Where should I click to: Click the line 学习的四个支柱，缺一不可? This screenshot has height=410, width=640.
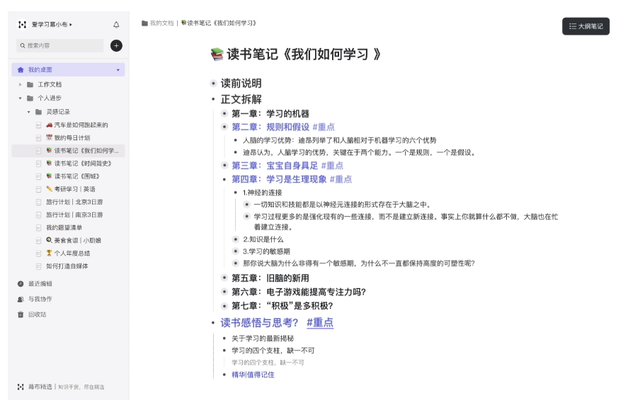point(273,350)
